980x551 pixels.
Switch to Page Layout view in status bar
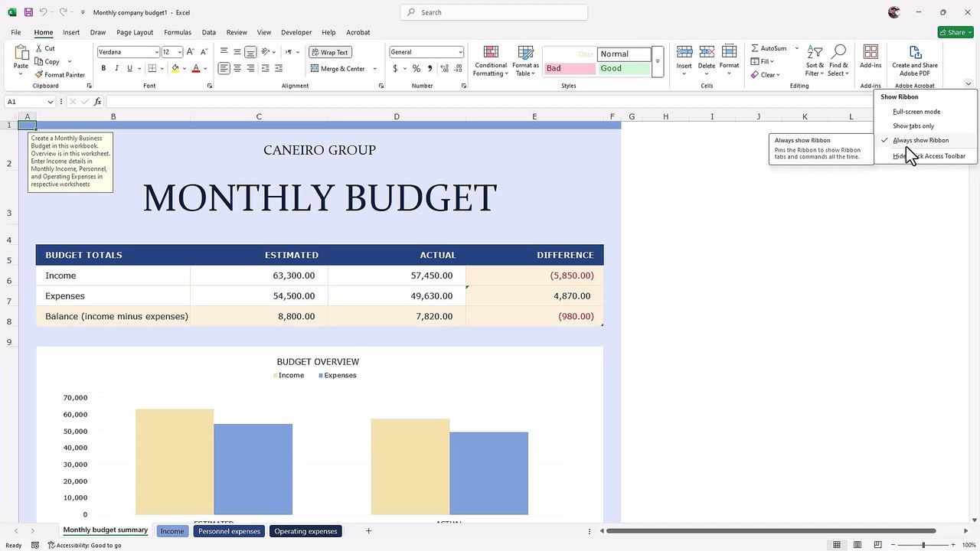(857, 545)
